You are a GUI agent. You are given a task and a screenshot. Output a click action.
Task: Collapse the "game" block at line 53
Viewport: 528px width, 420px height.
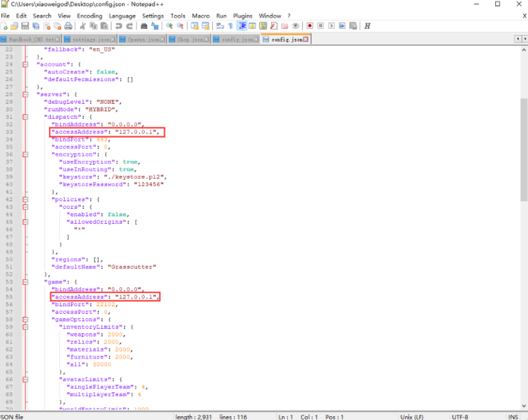click(25, 282)
